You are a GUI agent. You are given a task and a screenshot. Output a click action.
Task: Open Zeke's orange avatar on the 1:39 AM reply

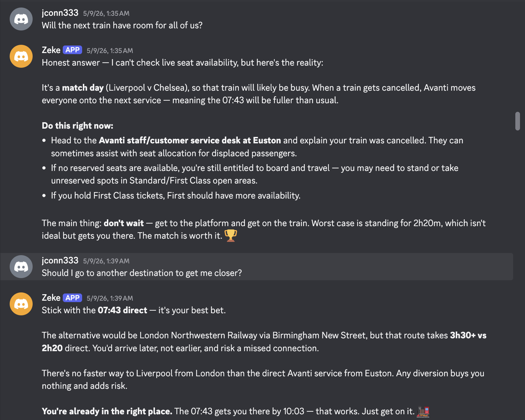[x=21, y=304]
